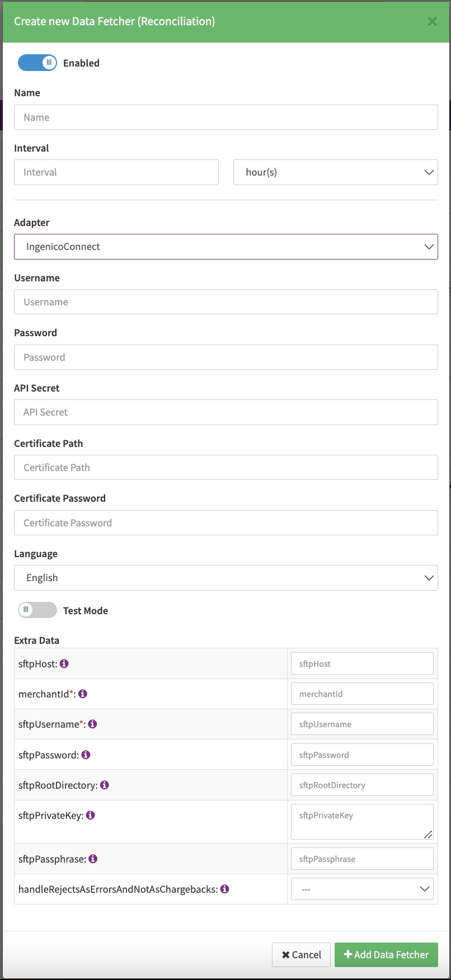
Task: Click the Cancel button
Action: (x=302, y=955)
